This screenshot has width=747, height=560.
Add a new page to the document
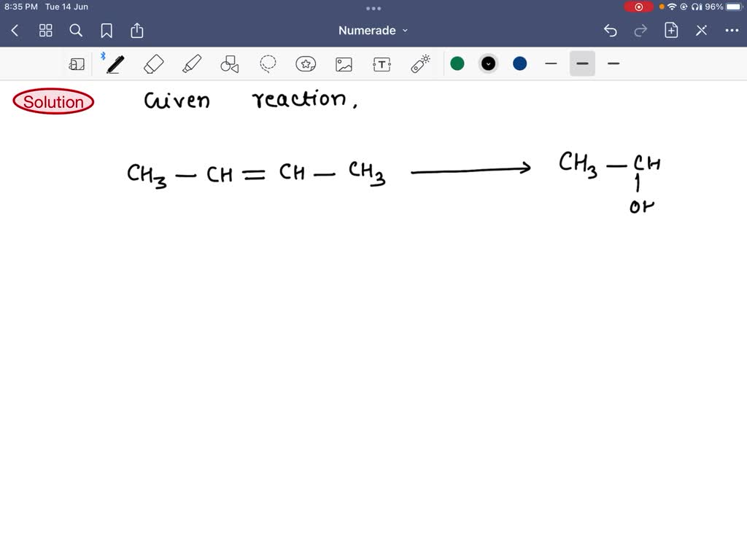[671, 31]
